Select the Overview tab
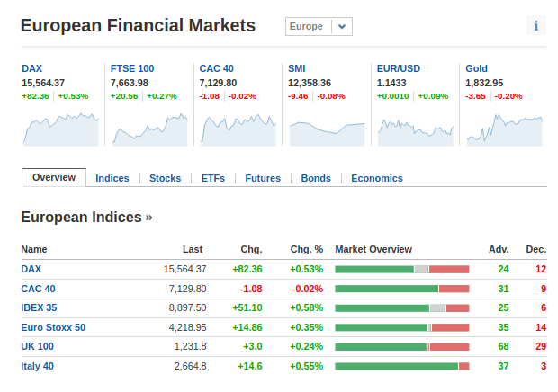The height and width of the screenshot is (392, 558). click(x=54, y=177)
